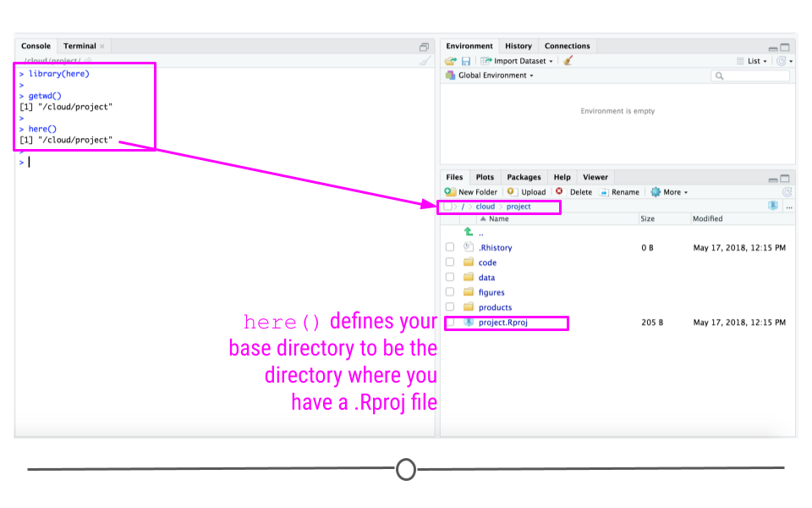This screenshot has width=812, height=508.
Task: Open the Plots tab
Action: [x=485, y=177]
